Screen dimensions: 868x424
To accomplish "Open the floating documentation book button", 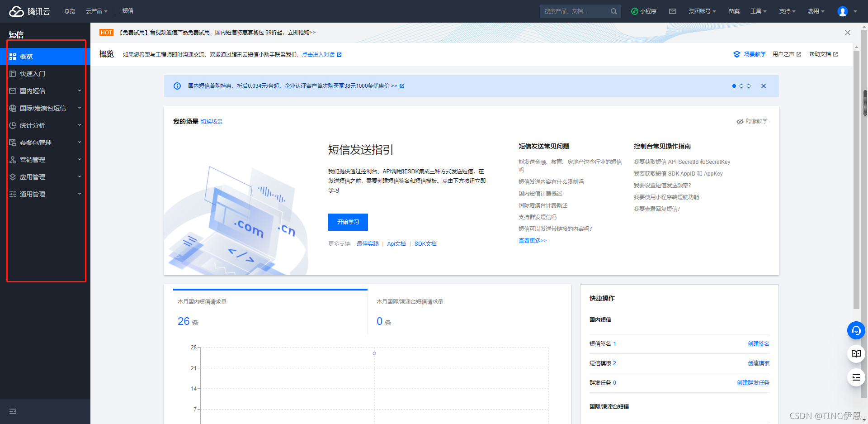I will point(856,354).
